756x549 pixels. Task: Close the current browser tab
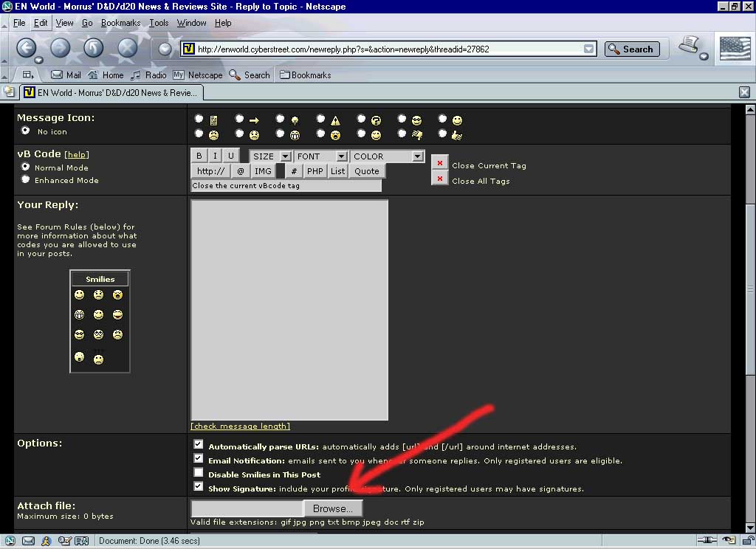(x=744, y=92)
